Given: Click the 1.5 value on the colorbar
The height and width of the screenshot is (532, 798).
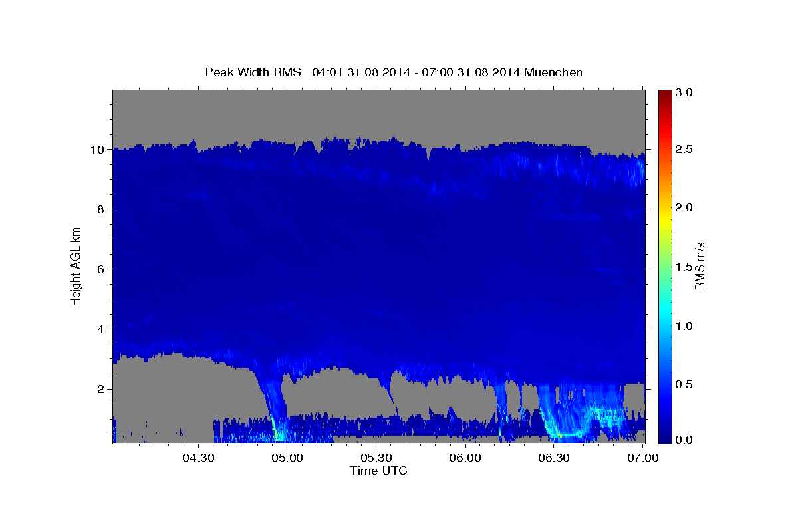Looking at the screenshot, I should tap(685, 267).
